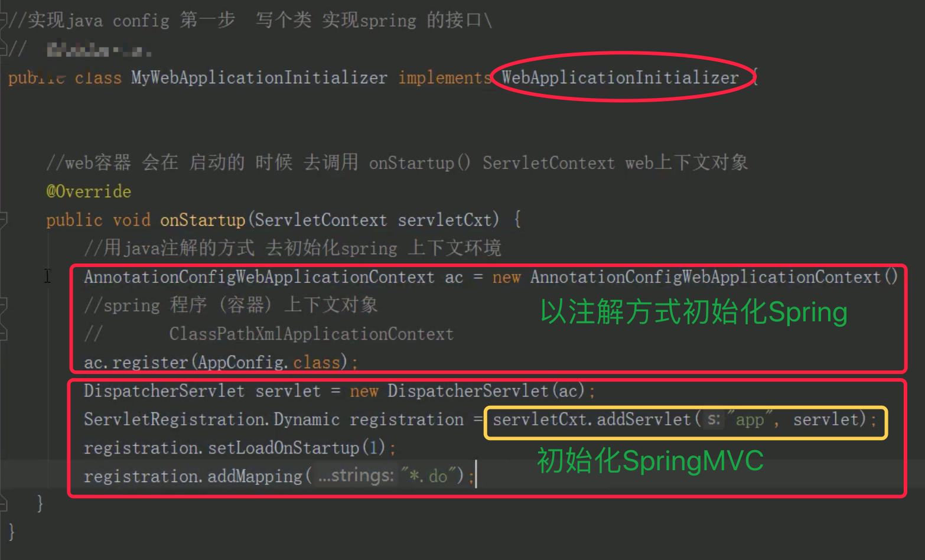Click the 'void' return type keyword

click(x=132, y=220)
